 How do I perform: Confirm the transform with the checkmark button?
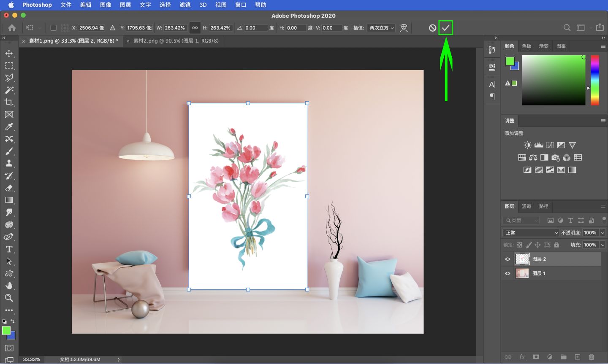tap(446, 27)
